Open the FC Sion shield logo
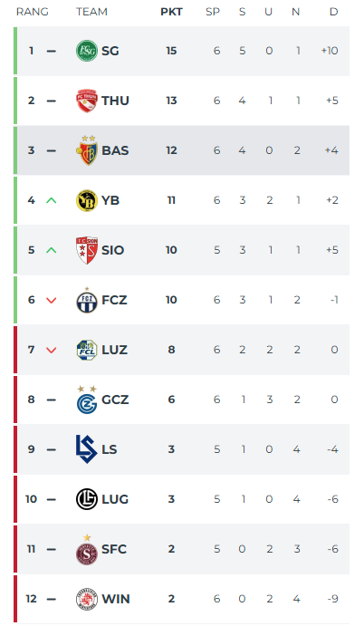The height and width of the screenshot is (626, 364). click(x=87, y=250)
